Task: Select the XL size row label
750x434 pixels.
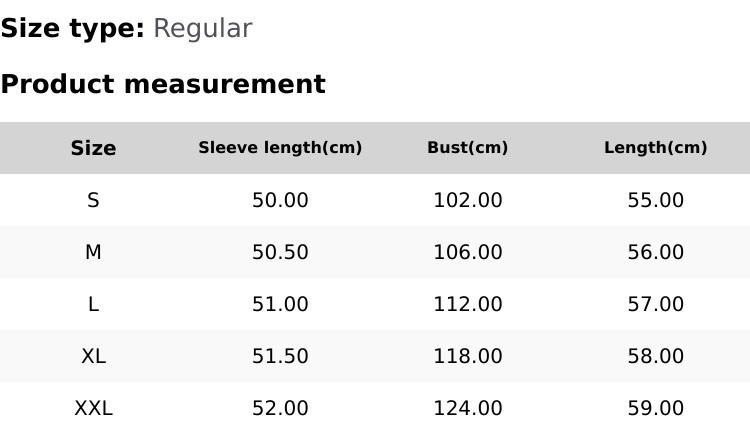Action: tap(93, 356)
